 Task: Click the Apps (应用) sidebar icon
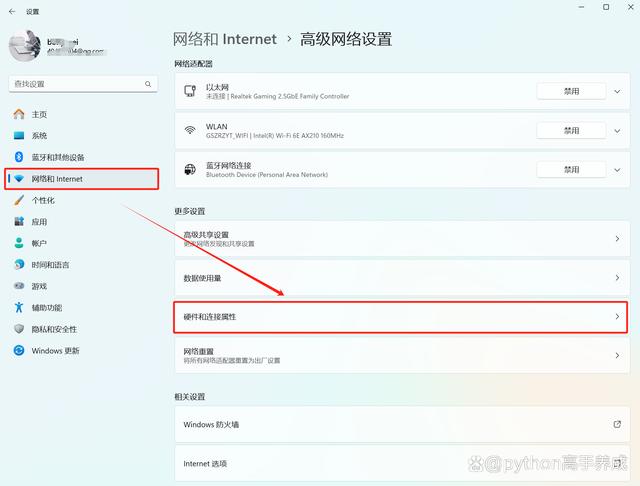[19, 222]
